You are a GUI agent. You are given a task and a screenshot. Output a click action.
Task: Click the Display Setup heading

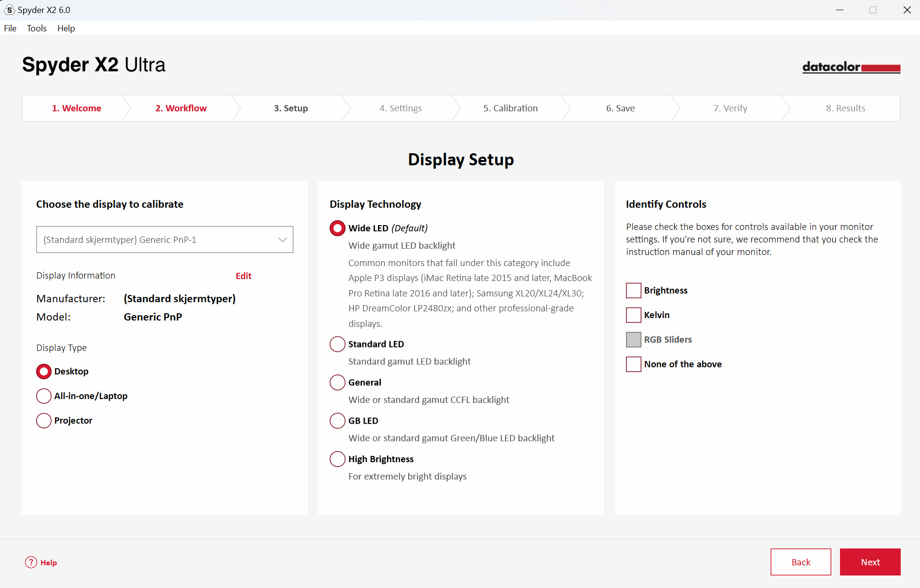click(x=461, y=160)
